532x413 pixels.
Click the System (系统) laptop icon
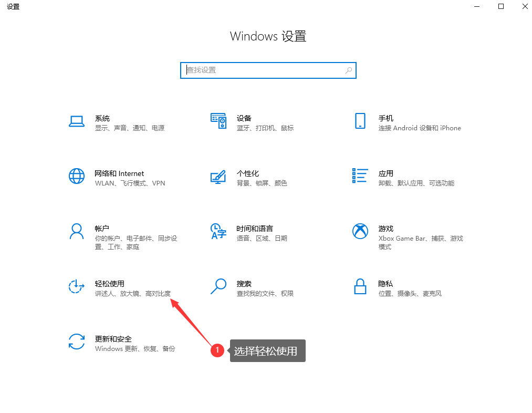tap(77, 121)
